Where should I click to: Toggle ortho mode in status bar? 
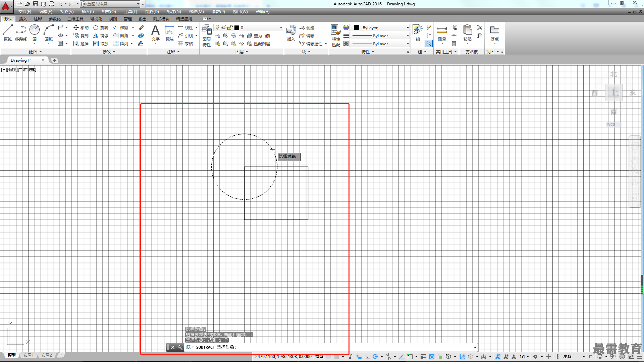tap(368, 357)
